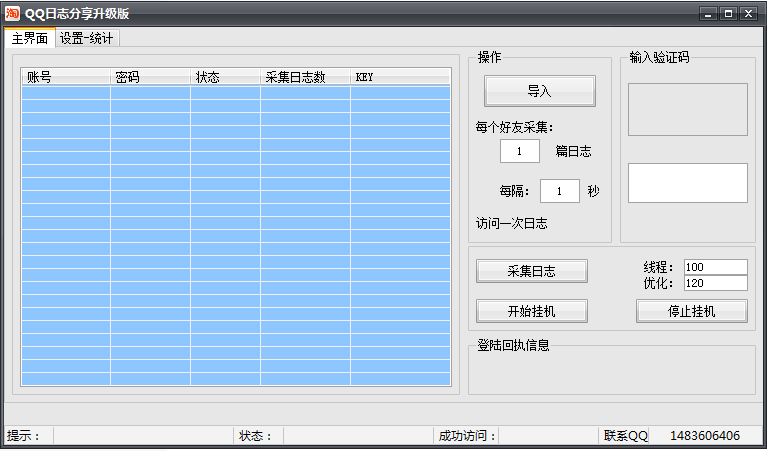The image size is (769, 451).
Task: Click the 优化 input showing 120
Action: pyautogui.click(x=716, y=283)
